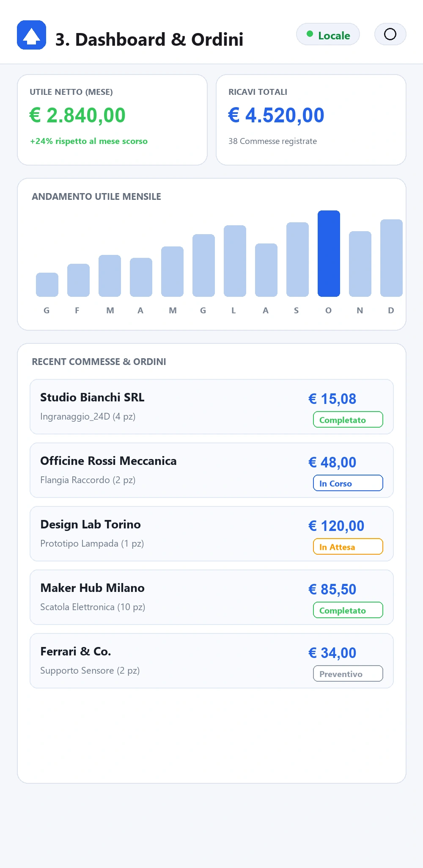Click the blue app logo icon
This screenshot has width=423, height=868.
(31, 35)
